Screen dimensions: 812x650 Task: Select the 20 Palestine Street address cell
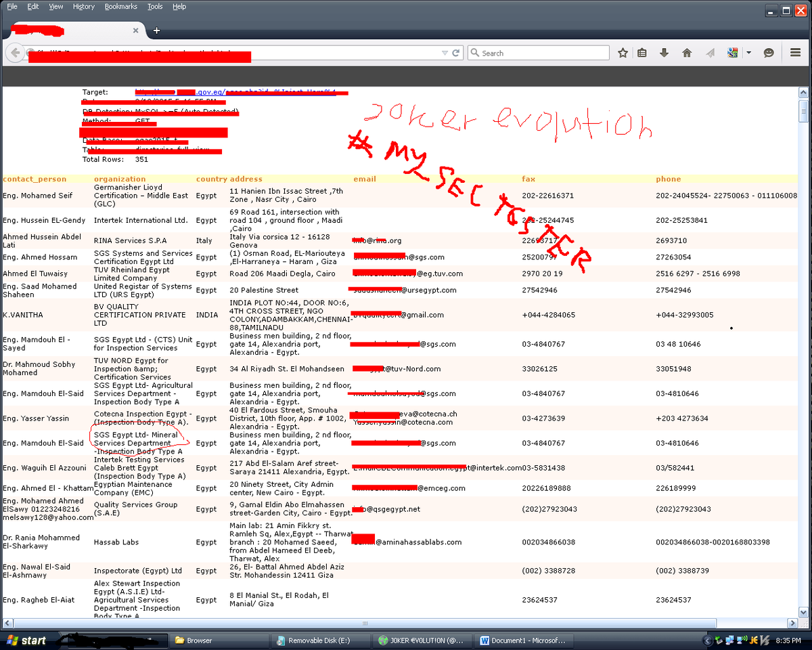pyautogui.click(x=264, y=290)
